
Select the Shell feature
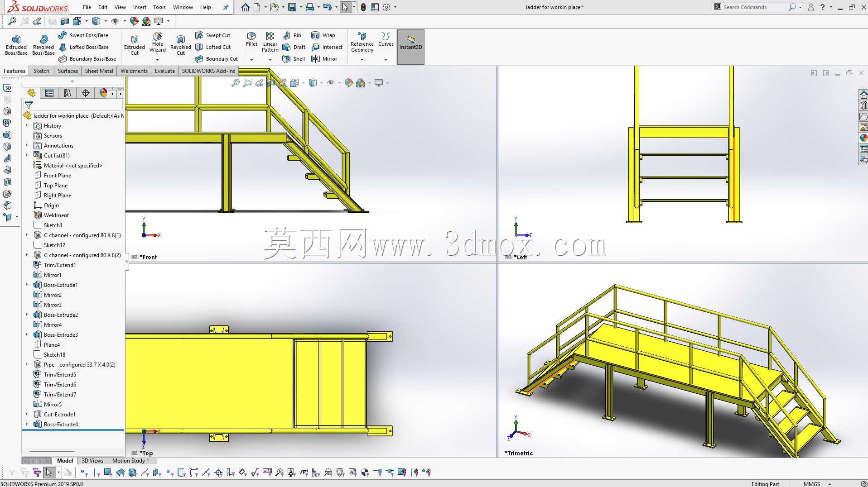coord(294,59)
